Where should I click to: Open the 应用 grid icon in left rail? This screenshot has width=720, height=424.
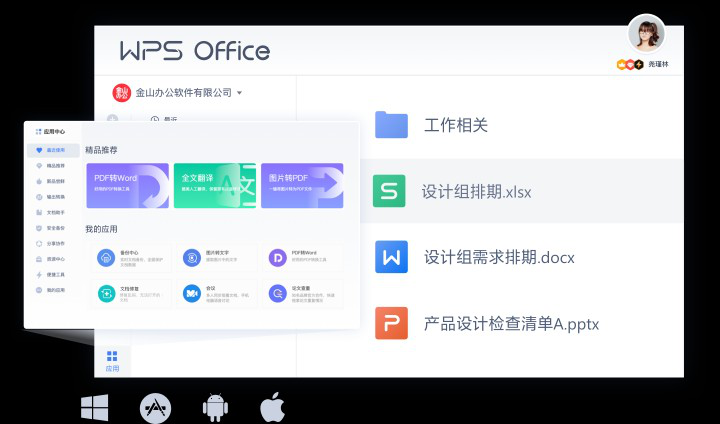(x=112, y=356)
